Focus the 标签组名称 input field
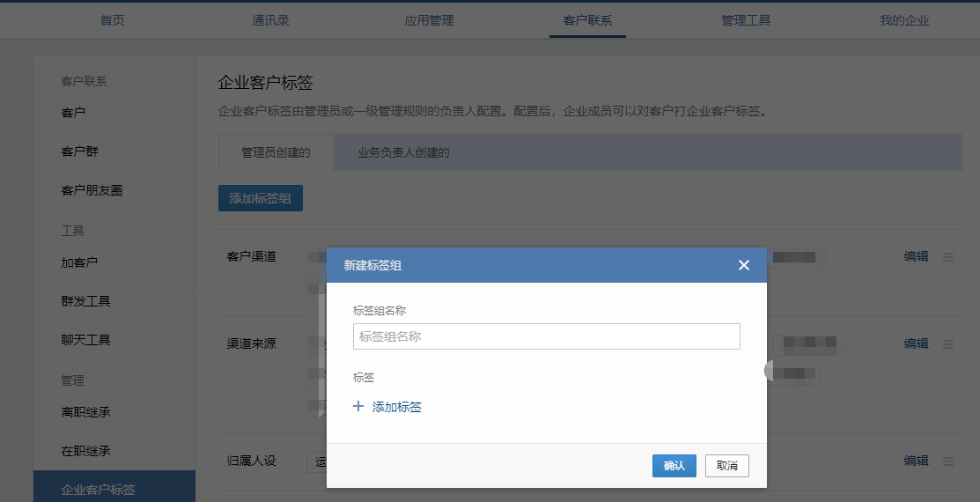The image size is (980, 502). 546,336
